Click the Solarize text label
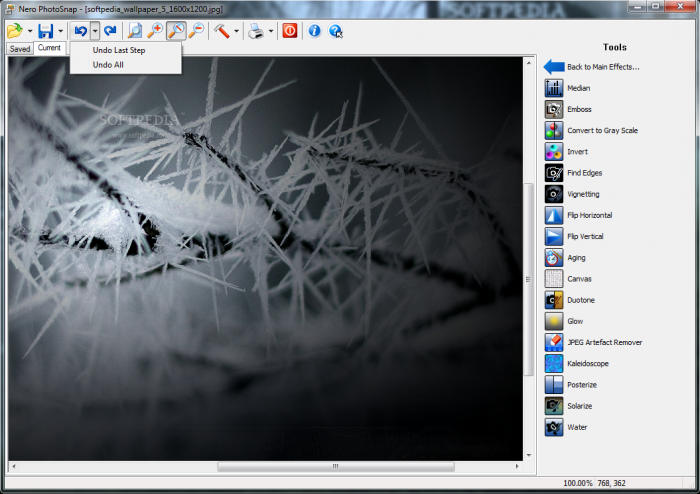 point(579,406)
